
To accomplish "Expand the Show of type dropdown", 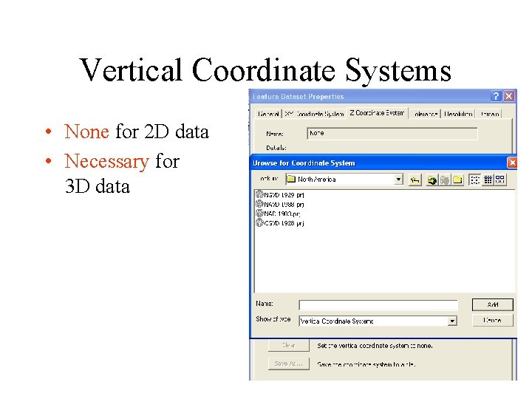I will pos(451,321).
